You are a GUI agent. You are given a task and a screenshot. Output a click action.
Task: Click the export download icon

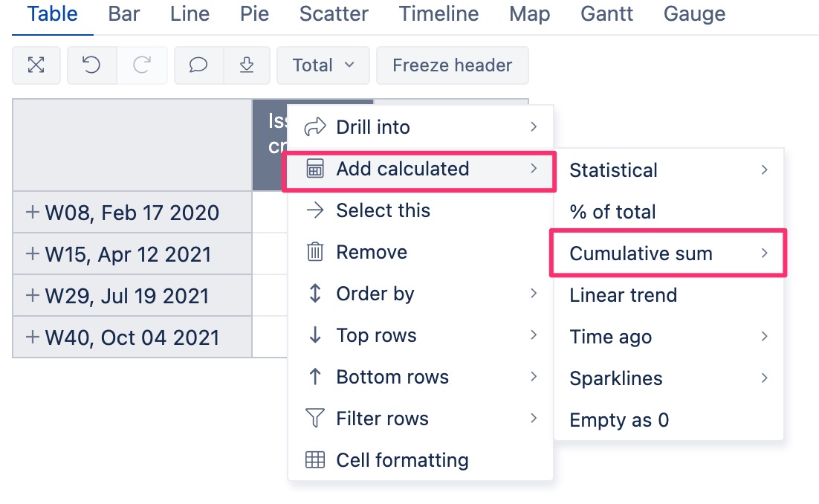coord(247,65)
